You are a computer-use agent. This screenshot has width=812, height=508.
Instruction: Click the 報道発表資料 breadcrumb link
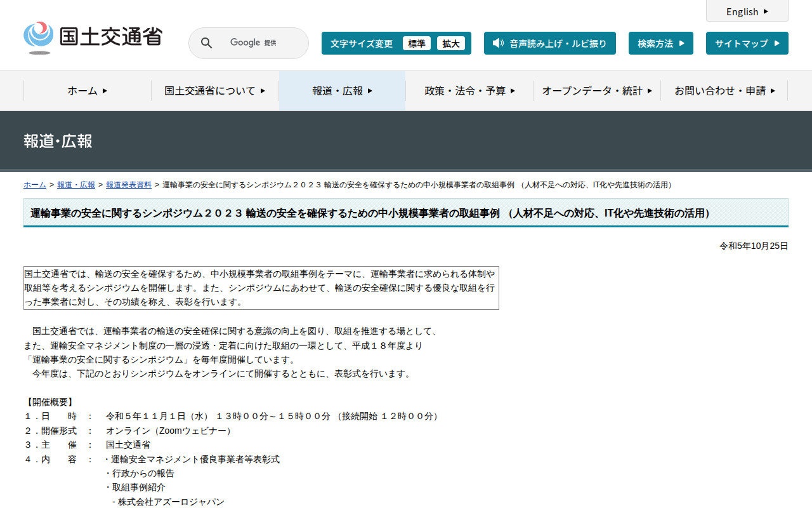click(x=129, y=185)
